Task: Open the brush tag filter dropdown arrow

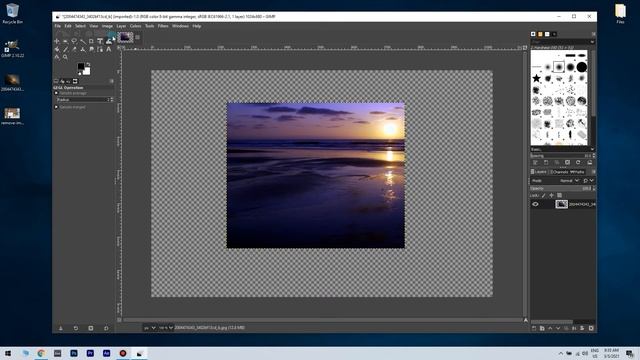Action: (592, 42)
